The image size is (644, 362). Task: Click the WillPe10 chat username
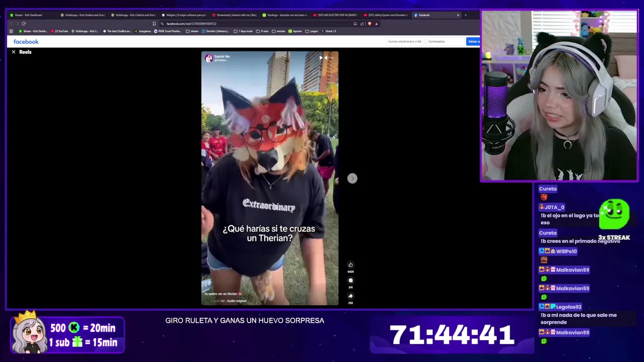(x=567, y=251)
